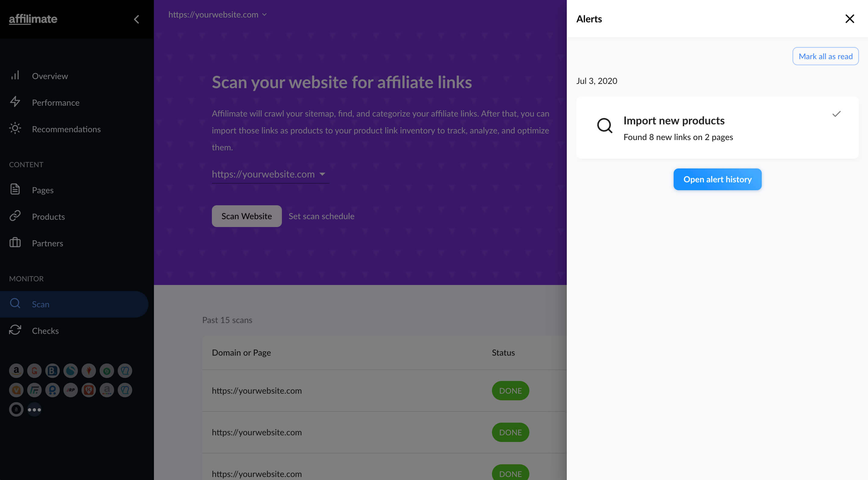This screenshot has height=480, width=868.
Task: Click the Overview icon in sidebar
Action: click(15, 75)
